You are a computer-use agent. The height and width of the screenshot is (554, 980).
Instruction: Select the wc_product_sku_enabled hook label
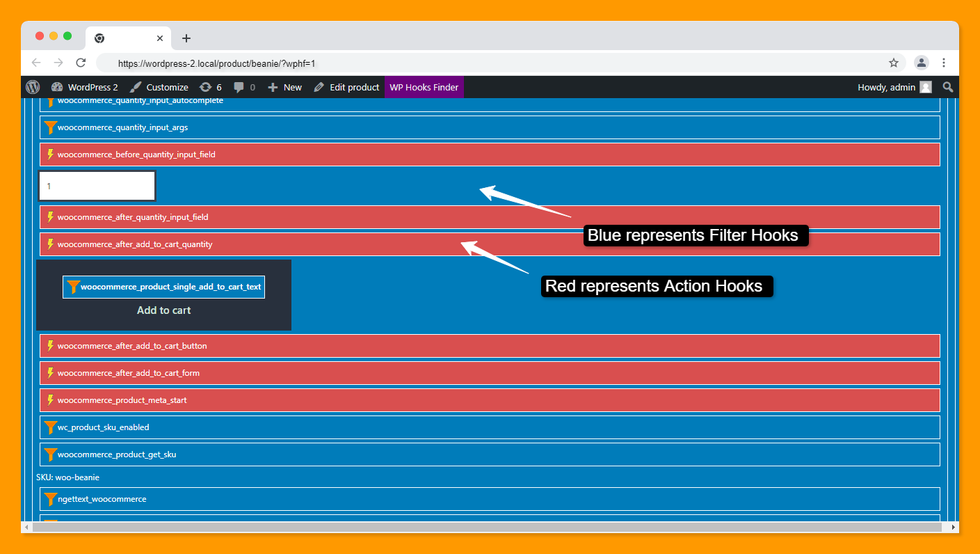coord(104,427)
